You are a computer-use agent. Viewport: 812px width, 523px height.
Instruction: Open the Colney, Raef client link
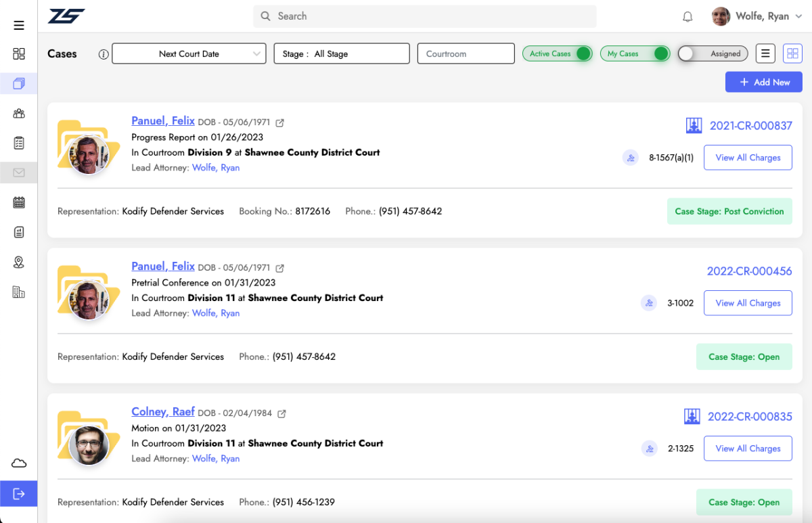point(163,412)
